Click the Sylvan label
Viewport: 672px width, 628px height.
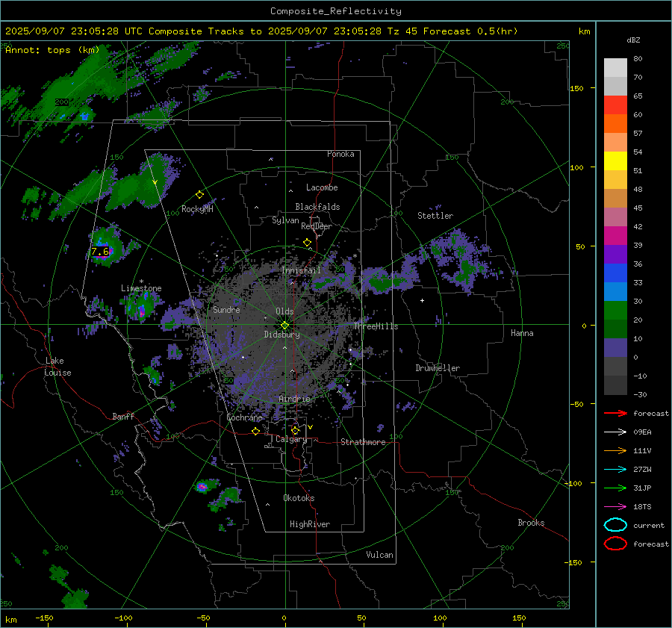tap(285, 220)
